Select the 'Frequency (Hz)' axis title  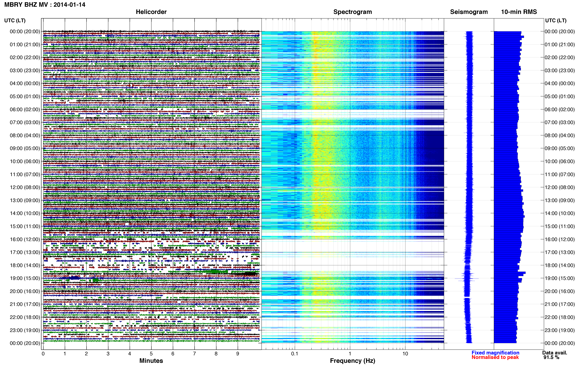(352, 361)
